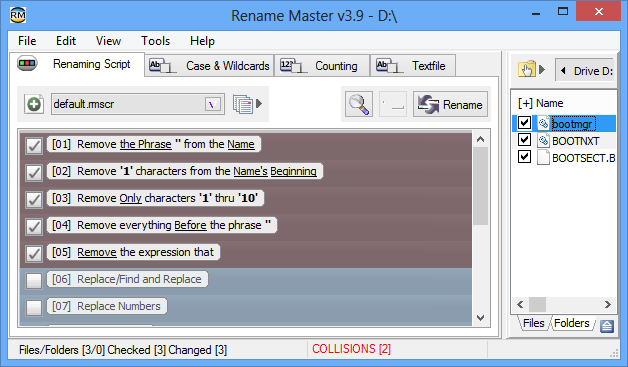The image size is (628, 367).
Task: Switch to the Case & Wildcards tab
Action: [x=209, y=66]
